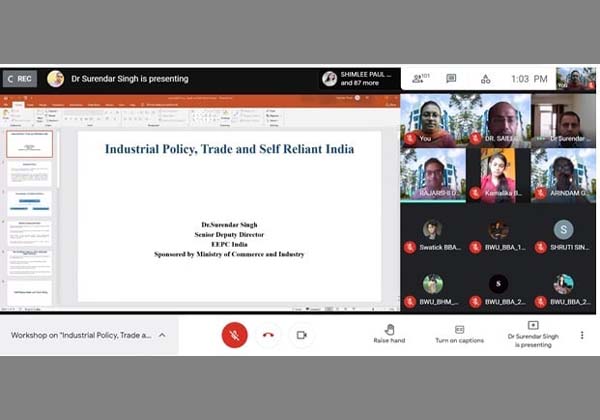Expand the Workshop meeting details chevron

click(162, 335)
